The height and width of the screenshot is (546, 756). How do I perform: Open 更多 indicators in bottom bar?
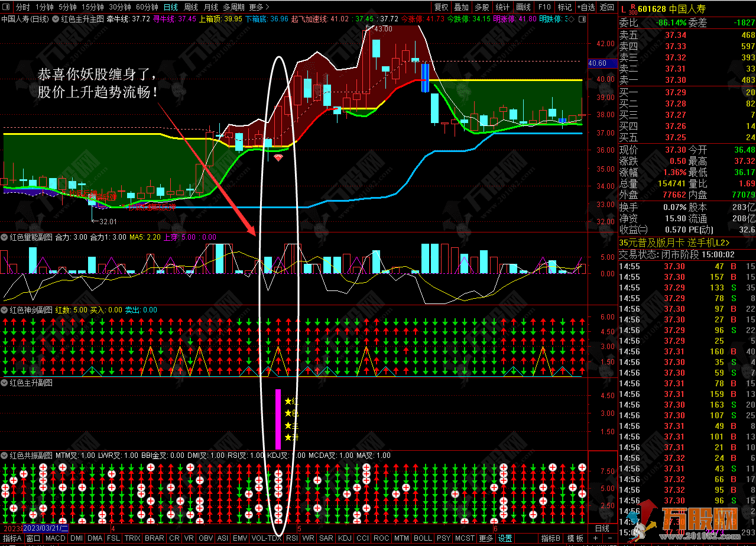coord(486,539)
